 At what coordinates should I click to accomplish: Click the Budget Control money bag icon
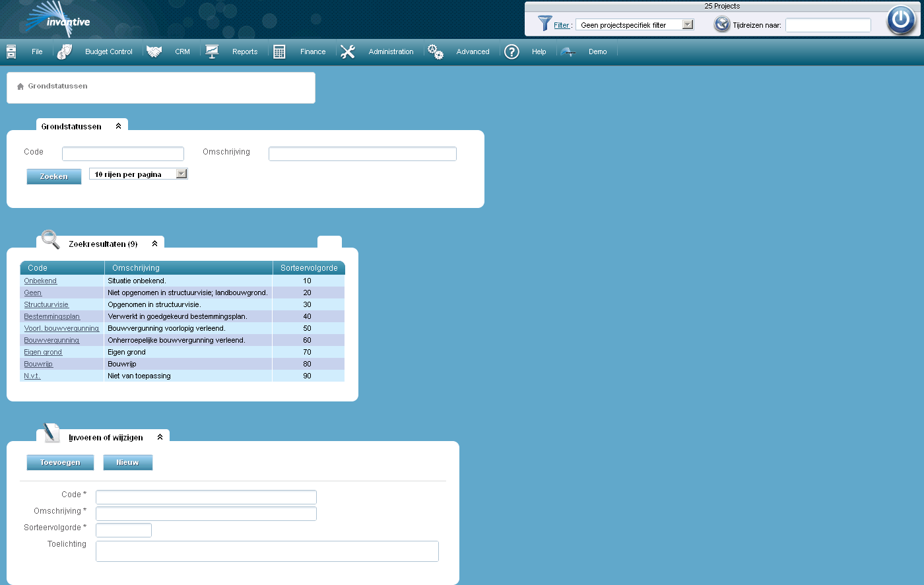click(64, 52)
